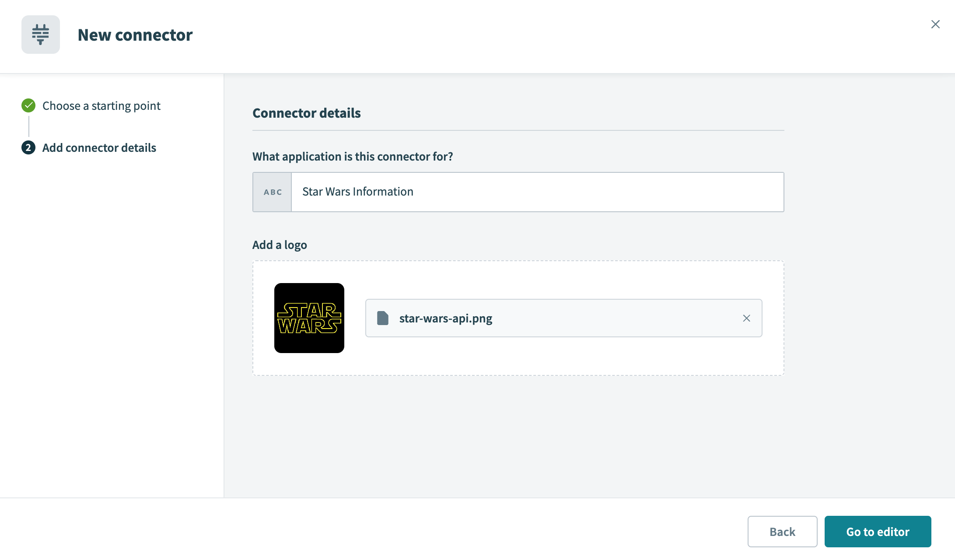Click the ABC text type indicator

(272, 192)
